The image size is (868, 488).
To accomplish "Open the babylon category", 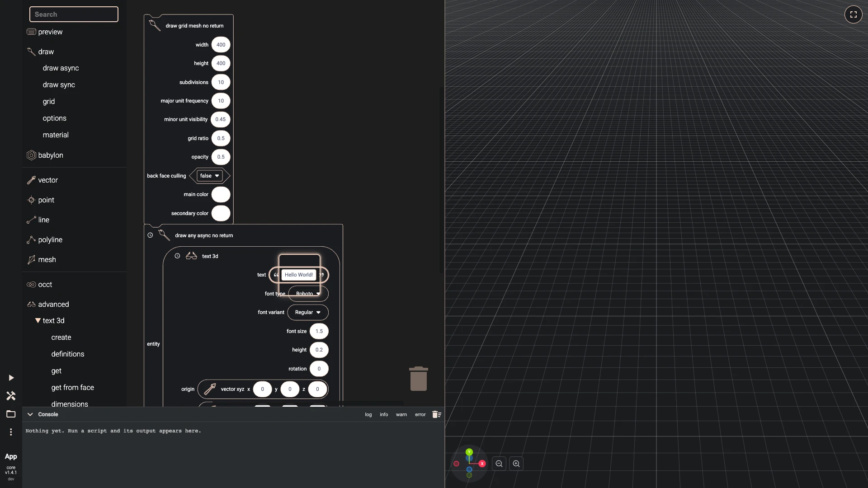I will [51, 155].
